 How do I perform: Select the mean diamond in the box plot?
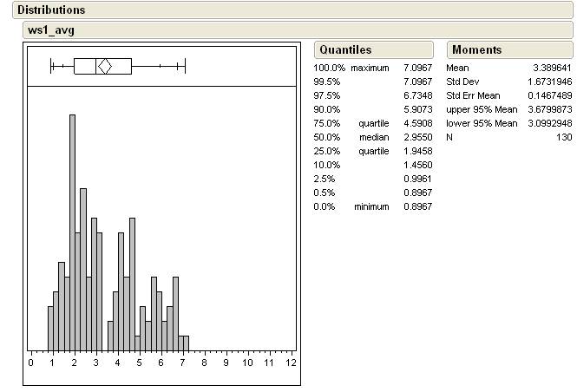click(x=104, y=66)
